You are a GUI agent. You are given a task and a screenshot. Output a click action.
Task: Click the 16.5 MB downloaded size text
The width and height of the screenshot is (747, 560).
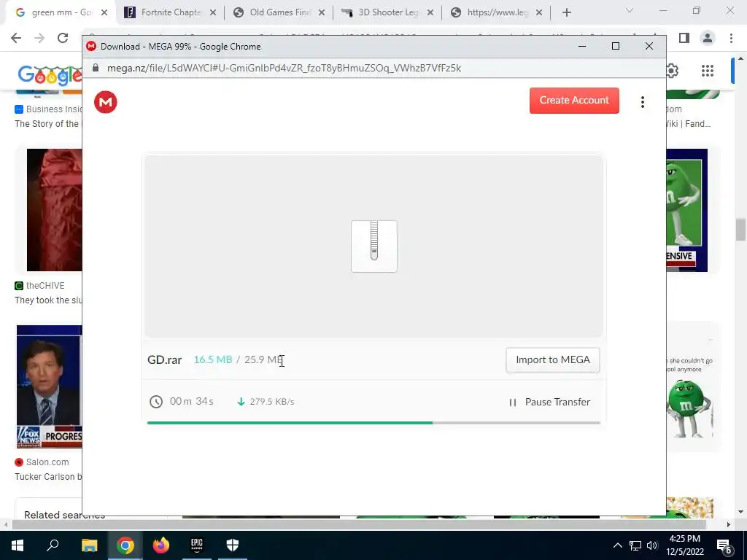(x=213, y=359)
